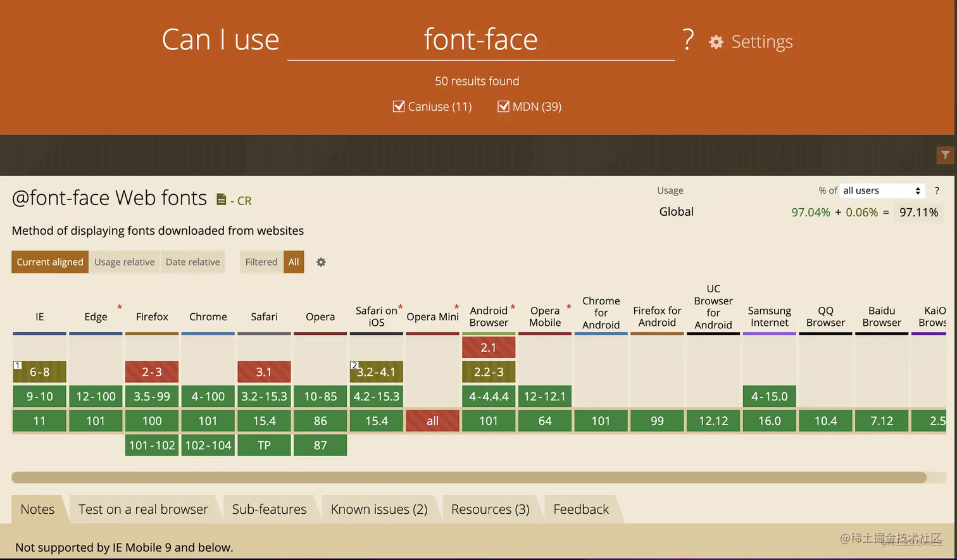The height and width of the screenshot is (560, 957).
Task: Click the font-face search field
Action: [x=481, y=40]
